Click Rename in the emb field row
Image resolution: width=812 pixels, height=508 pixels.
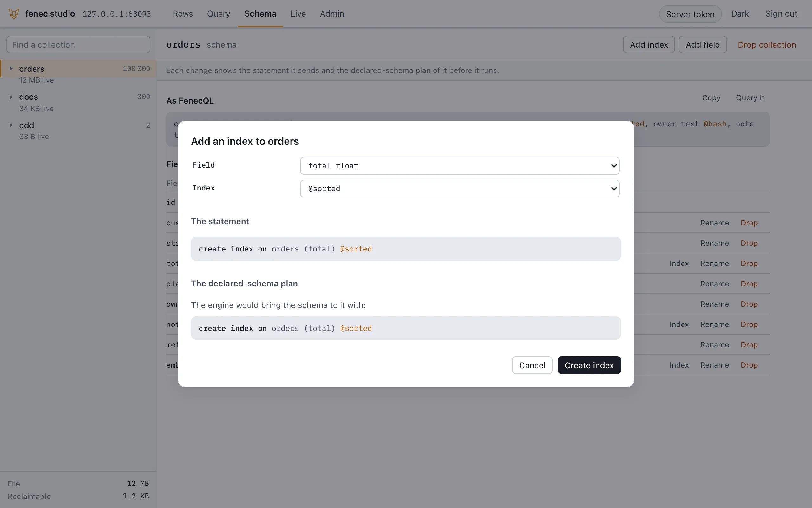point(714,365)
